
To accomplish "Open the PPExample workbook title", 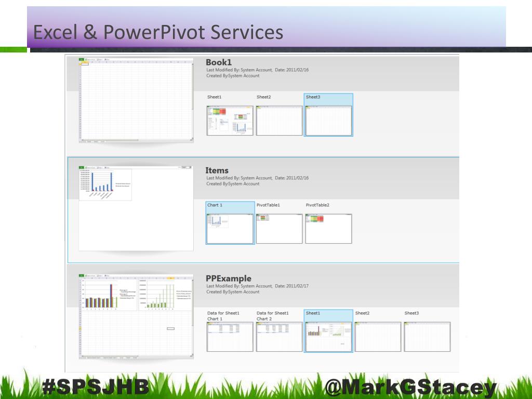I will click(x=229, y=278).
